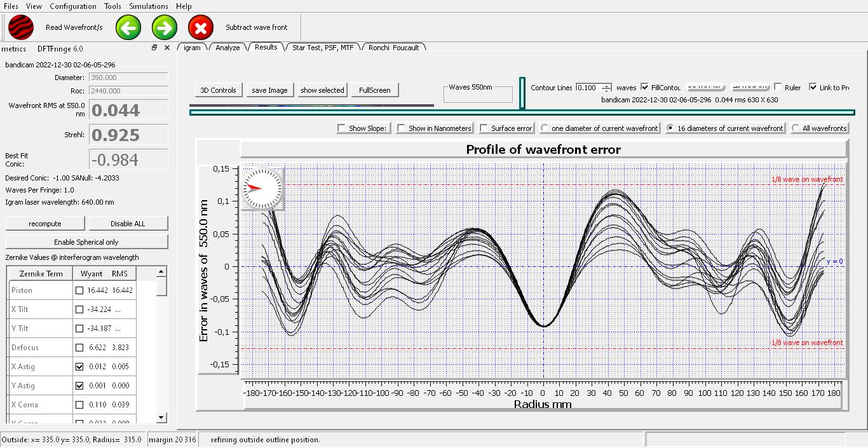This screenshot has height=448, width=868.
Task: Click the Enable Spherical only button
Action: click(x=86, y=242)
